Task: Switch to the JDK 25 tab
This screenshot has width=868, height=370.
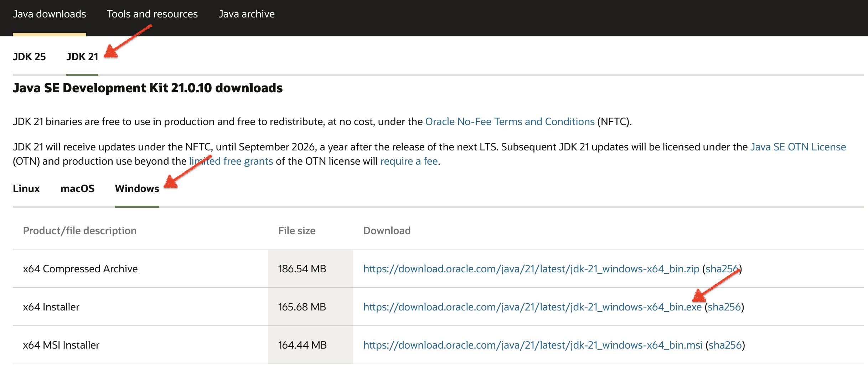Action: click(29, 56)
